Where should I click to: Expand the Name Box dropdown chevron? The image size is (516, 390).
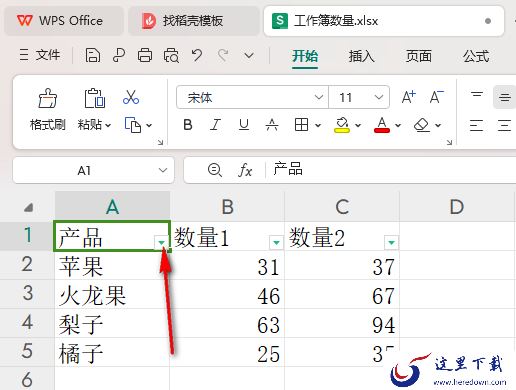[x=163, y=170]
